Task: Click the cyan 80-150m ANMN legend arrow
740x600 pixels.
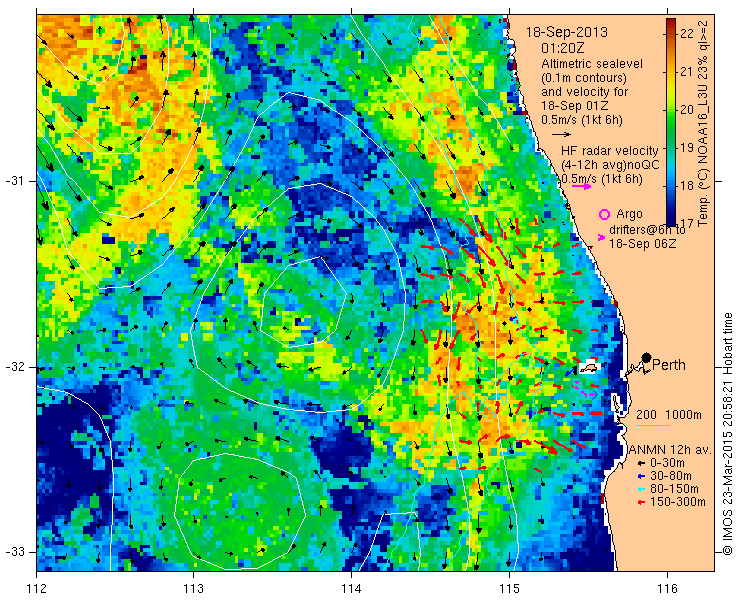Action: pos(640,489)
